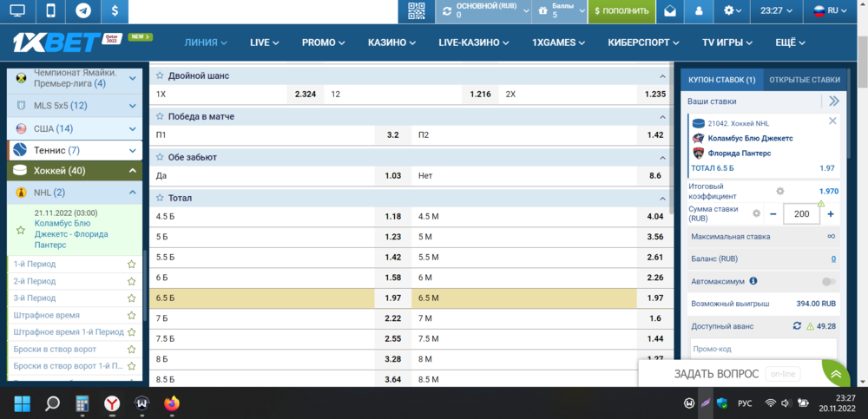The height and width of the screenshot is (419, 868).
Task: Open settings gear next to Итоговый коэффициент
Action: pyautogui.click(x=780, y=191)
